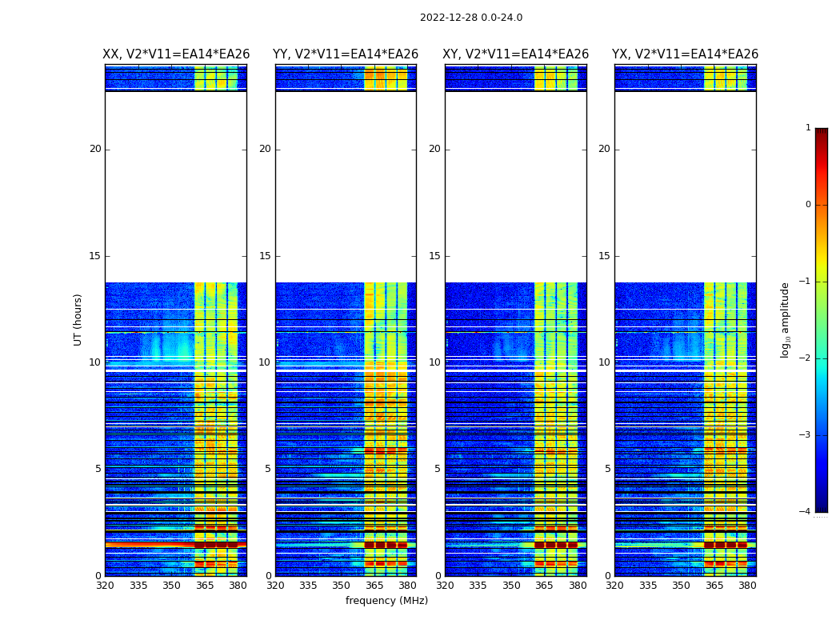Click the 10 hour tick on the XX panel
This screenshot has height=640, width=840.
tap(94, 362)
